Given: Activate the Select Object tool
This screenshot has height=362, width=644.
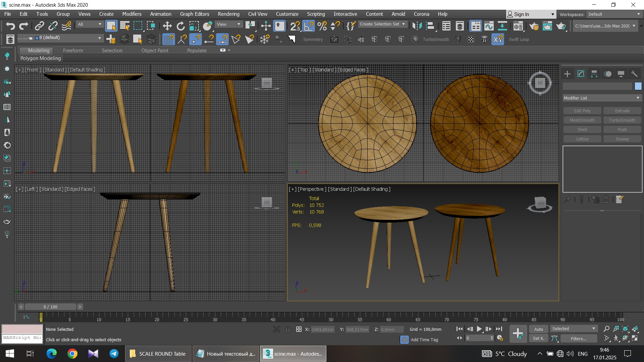Looking at the screenshot, I should point(111,26).
